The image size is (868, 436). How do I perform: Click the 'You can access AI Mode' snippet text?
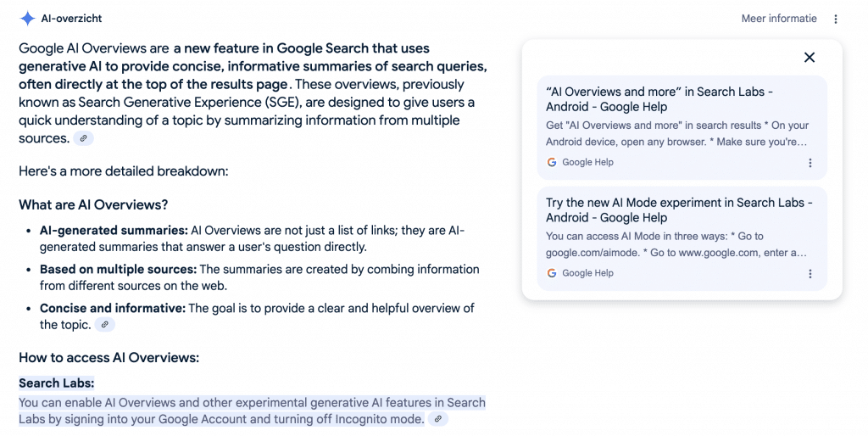[x=676, y=244]
